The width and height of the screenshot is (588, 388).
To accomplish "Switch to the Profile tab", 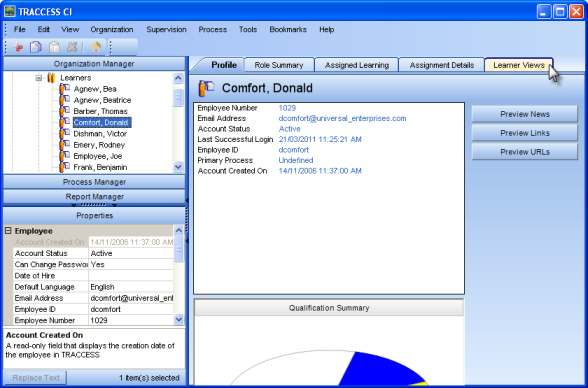I will coord(224,65).
